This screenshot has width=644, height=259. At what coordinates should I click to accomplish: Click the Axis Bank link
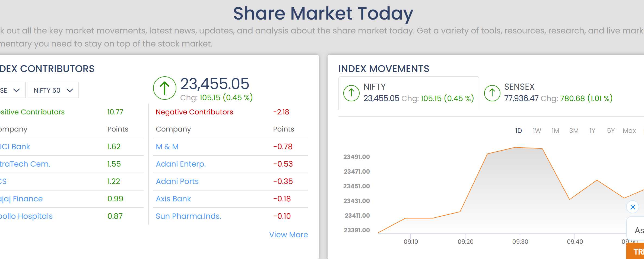point(173,199)
